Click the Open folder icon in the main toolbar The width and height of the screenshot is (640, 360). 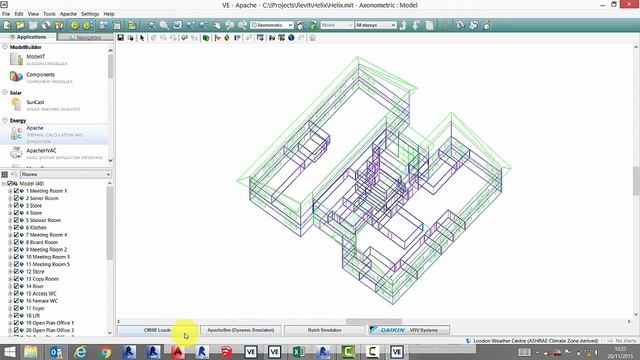tap(20, 25)
